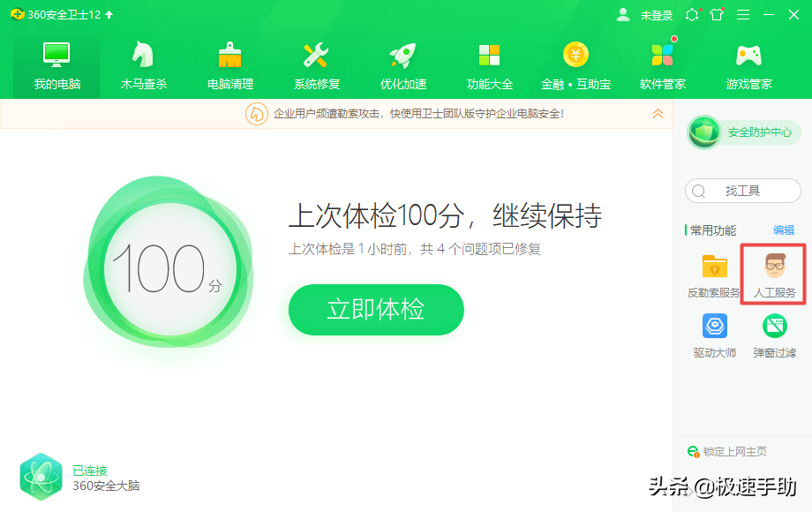The width and height of the screenshot is (812, 512).
Task: Open 功能大全 features tab
Action: [x=489, y=66]
